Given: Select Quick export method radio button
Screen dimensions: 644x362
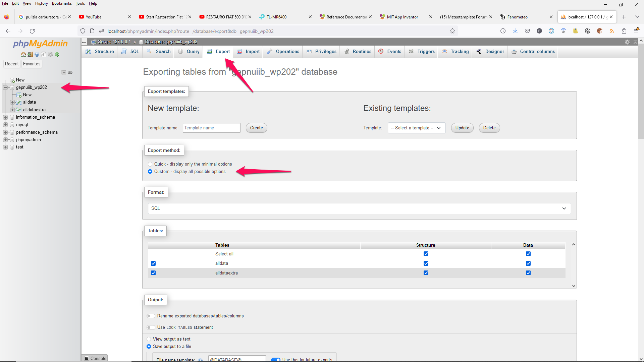Looking at the screenshot, I should (150, 164).
